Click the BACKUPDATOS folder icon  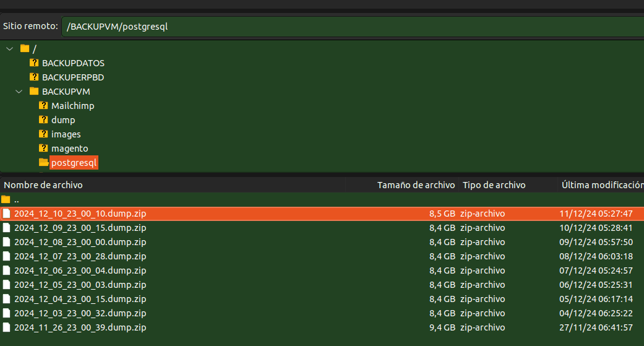34,63
